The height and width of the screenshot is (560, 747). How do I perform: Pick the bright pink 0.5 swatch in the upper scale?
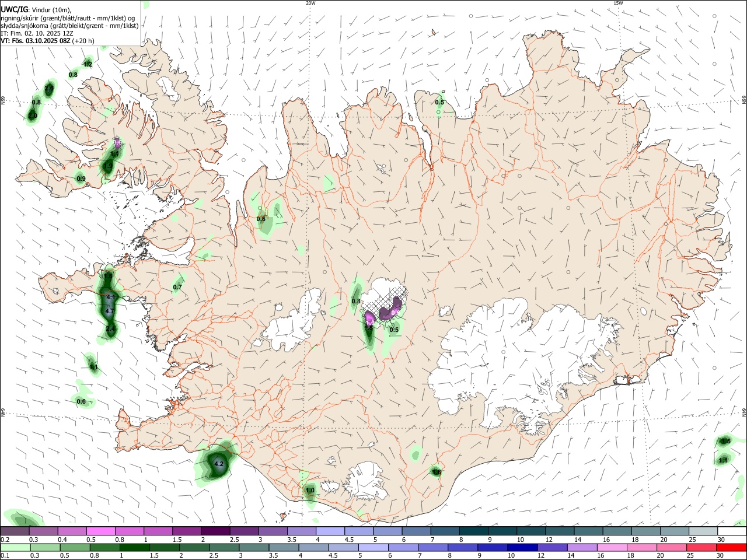coord(101,531)
